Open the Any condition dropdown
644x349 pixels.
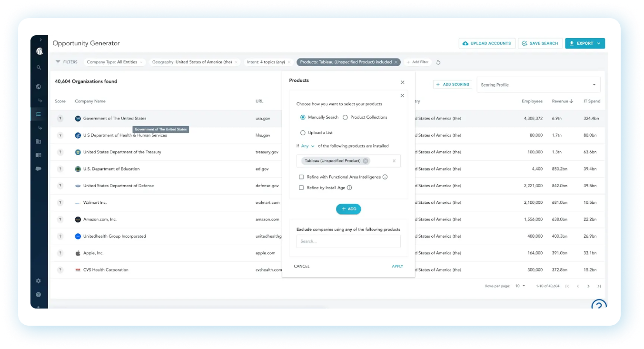(307, 146)
